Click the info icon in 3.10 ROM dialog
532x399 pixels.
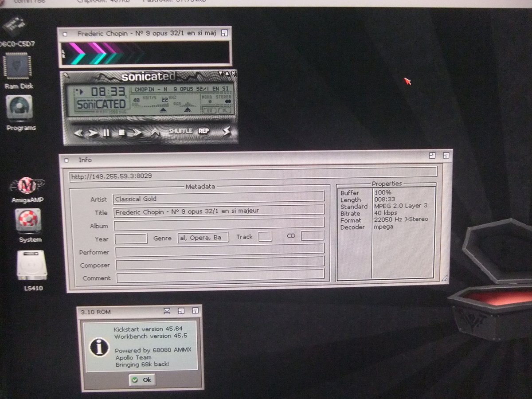[x=99, y=348]
